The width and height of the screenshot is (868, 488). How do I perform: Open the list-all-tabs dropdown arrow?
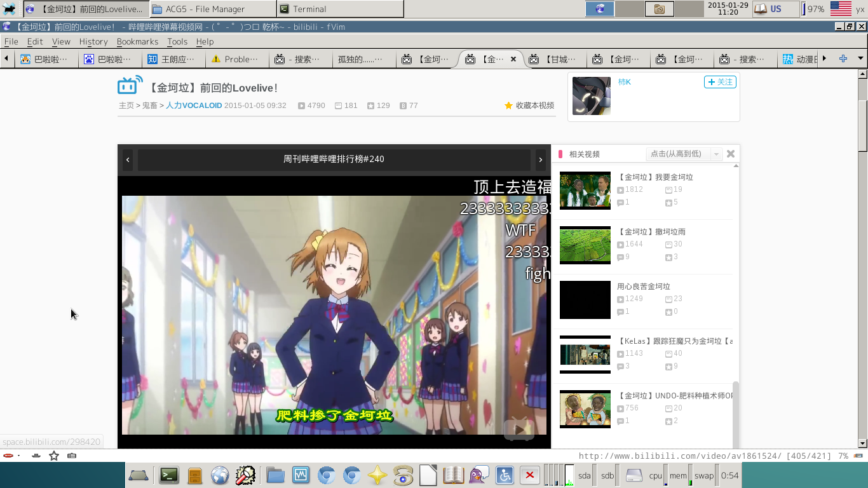(860, 58)
